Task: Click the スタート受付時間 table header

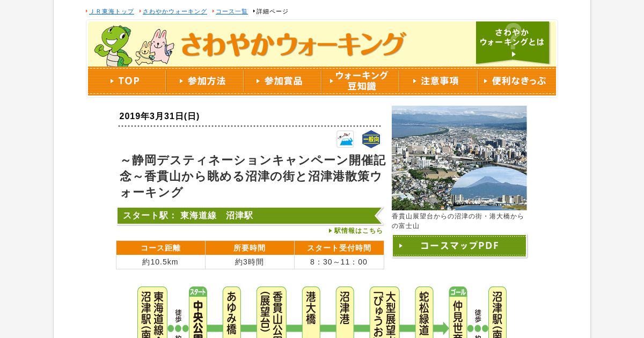Action: [x=339, y=248]
